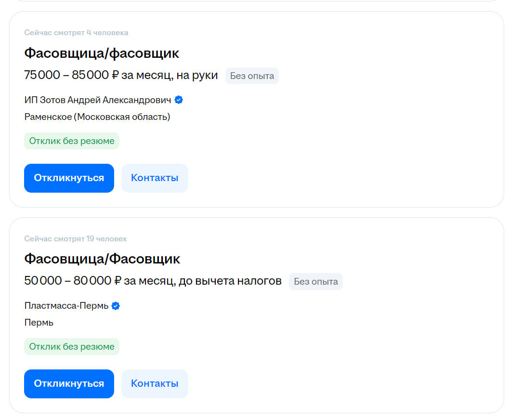Click the Без опыта tag near 50 000 salary
This screenshot has width=509, height=420.
coord(315,281)
